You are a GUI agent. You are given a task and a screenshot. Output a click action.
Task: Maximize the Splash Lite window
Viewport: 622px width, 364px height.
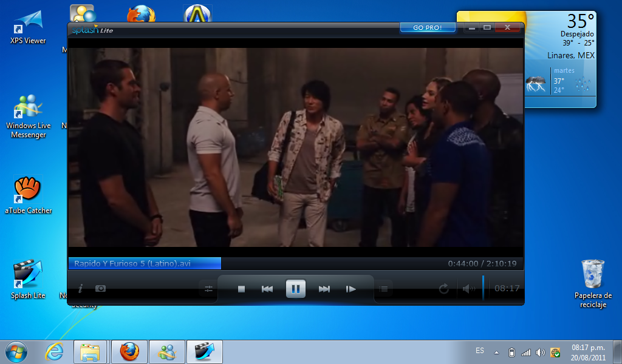click(x=487, y=27)
